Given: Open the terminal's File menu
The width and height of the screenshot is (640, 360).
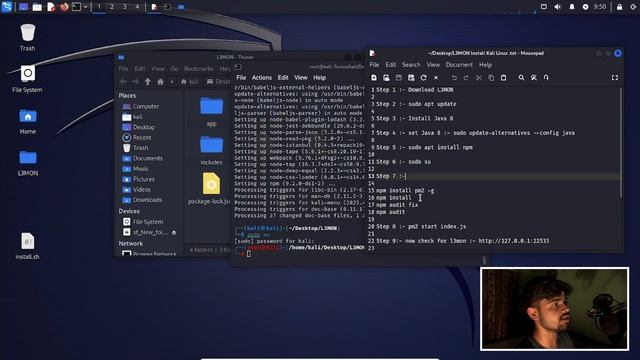Looking at the screenshot, I should pos(241,78).
